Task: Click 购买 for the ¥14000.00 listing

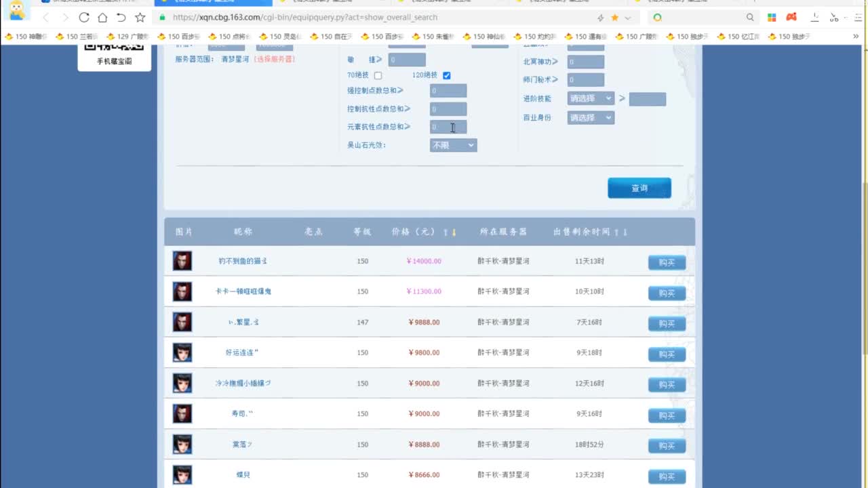Action: tap(667, 262)
